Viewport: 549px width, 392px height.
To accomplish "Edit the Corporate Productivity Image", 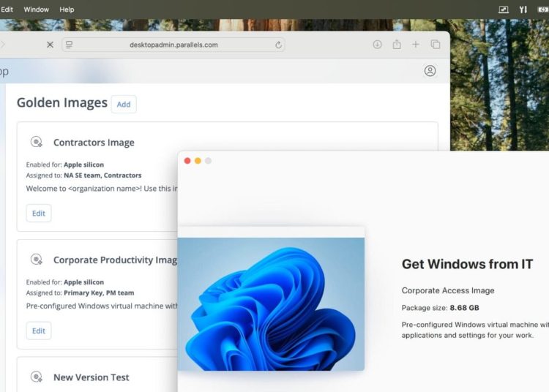I will pyautogui.click(x=39, y=331).
